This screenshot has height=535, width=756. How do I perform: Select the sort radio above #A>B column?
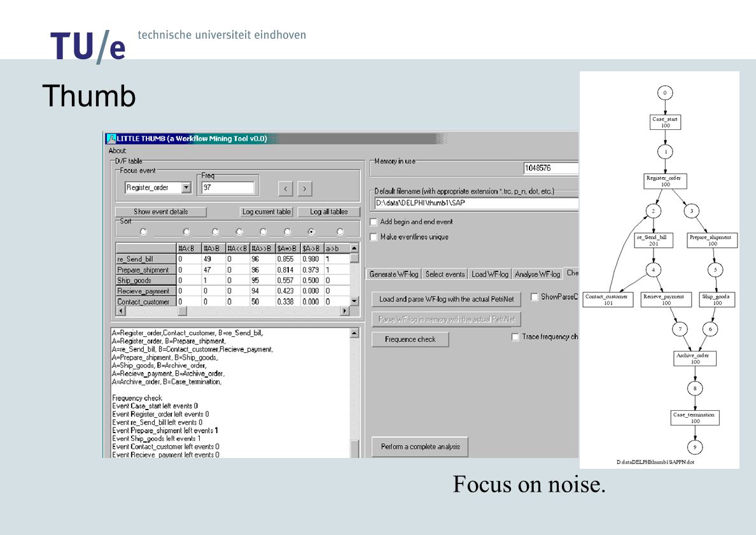215,232
